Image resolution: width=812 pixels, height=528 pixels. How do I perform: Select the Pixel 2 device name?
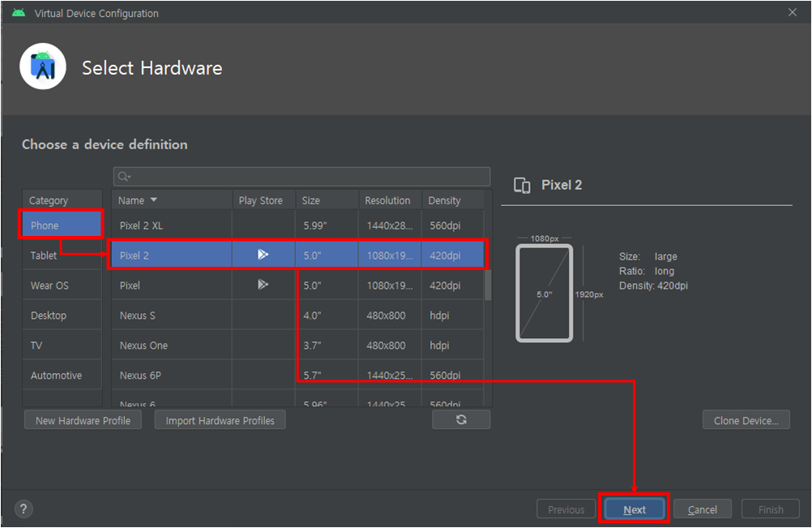tap(135, 255)
